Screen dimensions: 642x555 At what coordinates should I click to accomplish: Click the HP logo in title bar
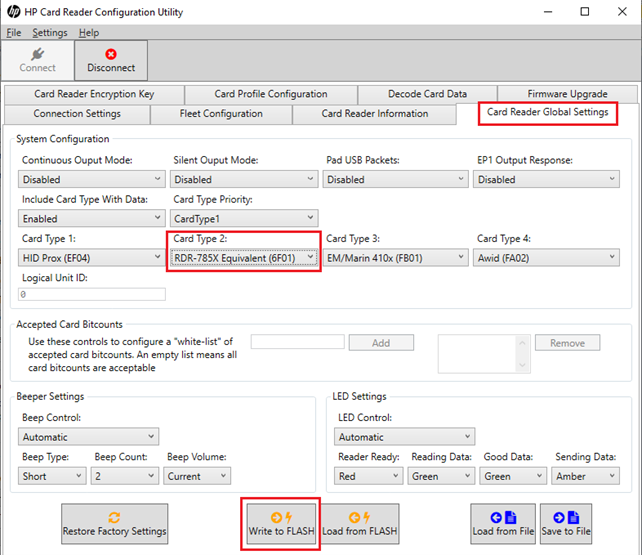click(x=14, y=12)
